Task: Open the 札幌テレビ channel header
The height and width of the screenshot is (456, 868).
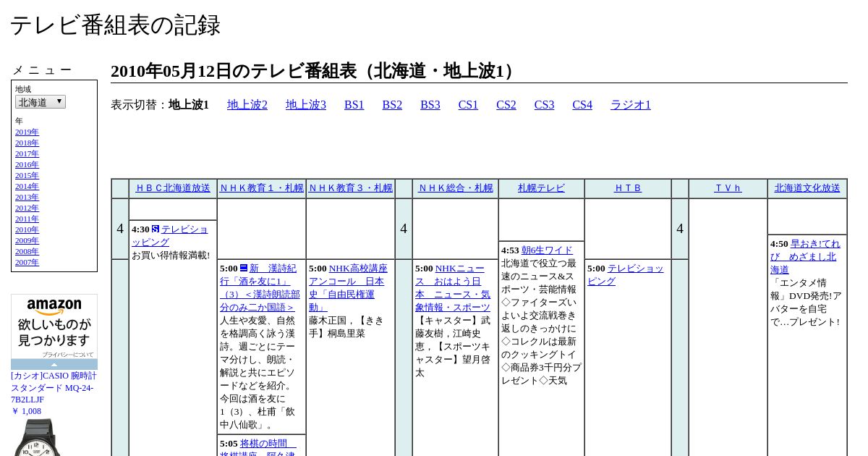Action: pyautogui.click(x=541, y=188)
